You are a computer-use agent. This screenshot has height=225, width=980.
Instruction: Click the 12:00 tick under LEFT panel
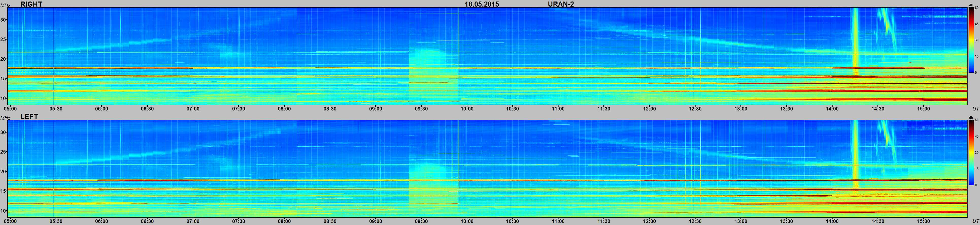click(x=649, y=221)
